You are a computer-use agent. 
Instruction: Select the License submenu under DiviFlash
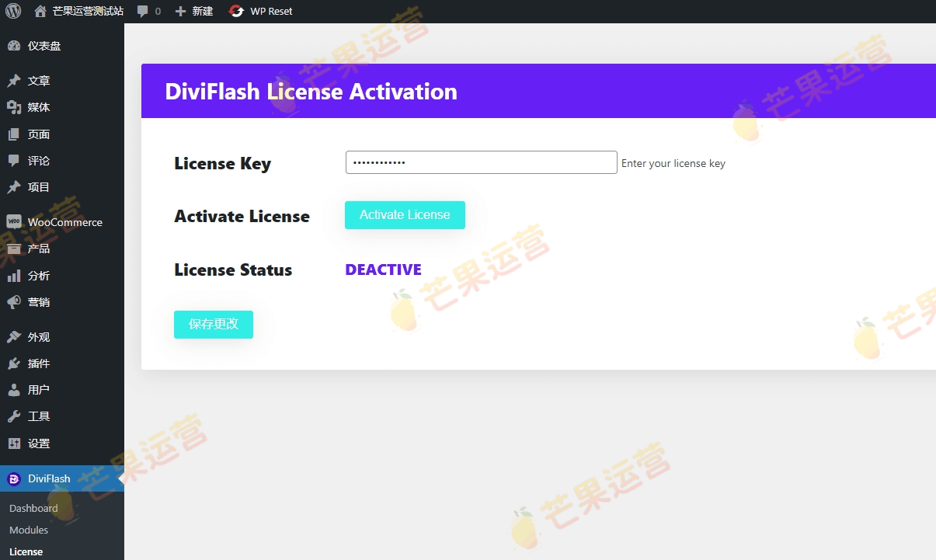26,551
